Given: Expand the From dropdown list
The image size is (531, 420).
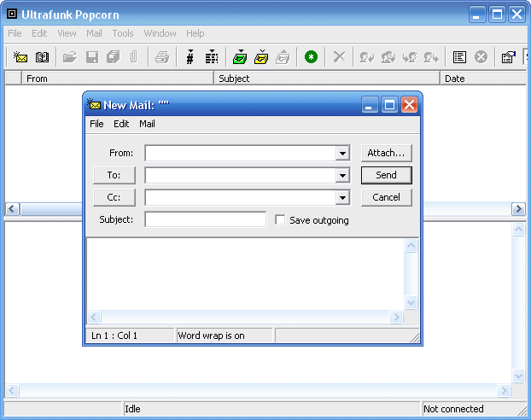Looking at the screenshot, I should [x=342, y=154].
